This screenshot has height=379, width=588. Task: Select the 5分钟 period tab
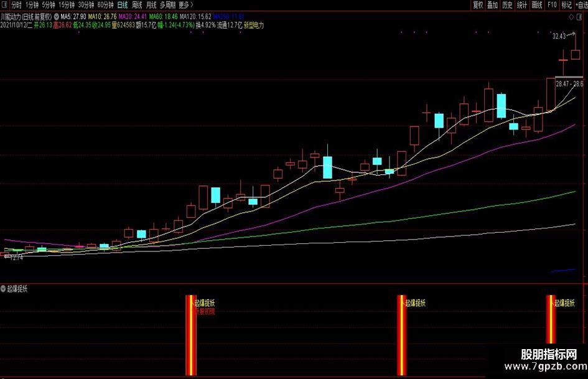tap(49, 5)
